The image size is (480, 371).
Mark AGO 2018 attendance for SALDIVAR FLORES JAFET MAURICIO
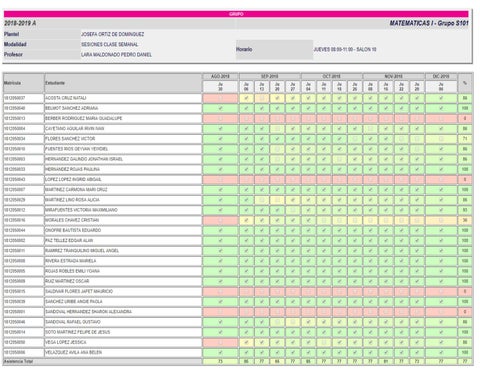220,292
